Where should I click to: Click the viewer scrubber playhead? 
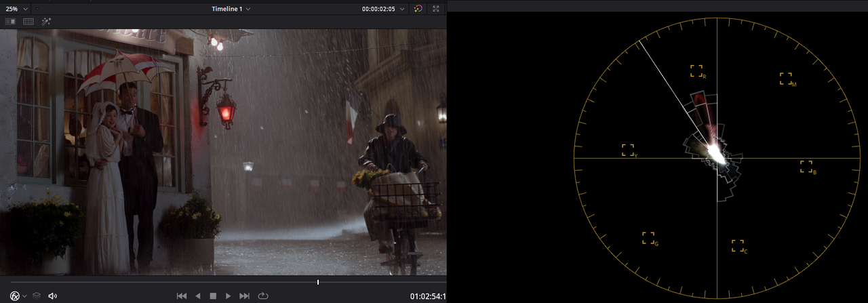[318, 282]
